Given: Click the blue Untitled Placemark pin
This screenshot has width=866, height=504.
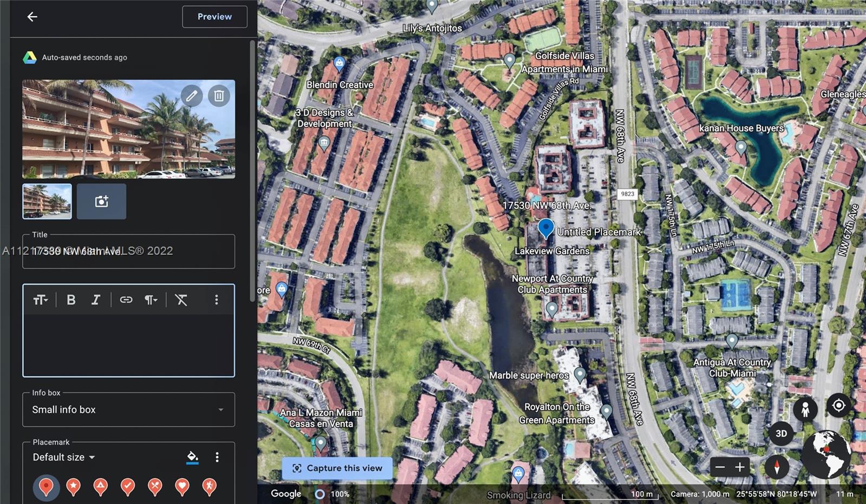Looking at the screenshot, I should 546,229.
